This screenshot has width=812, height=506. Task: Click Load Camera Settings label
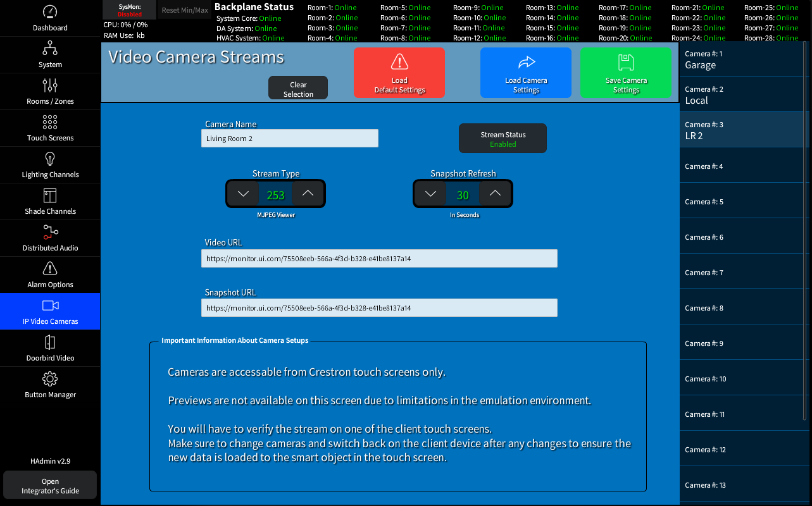tap(526, 85)
